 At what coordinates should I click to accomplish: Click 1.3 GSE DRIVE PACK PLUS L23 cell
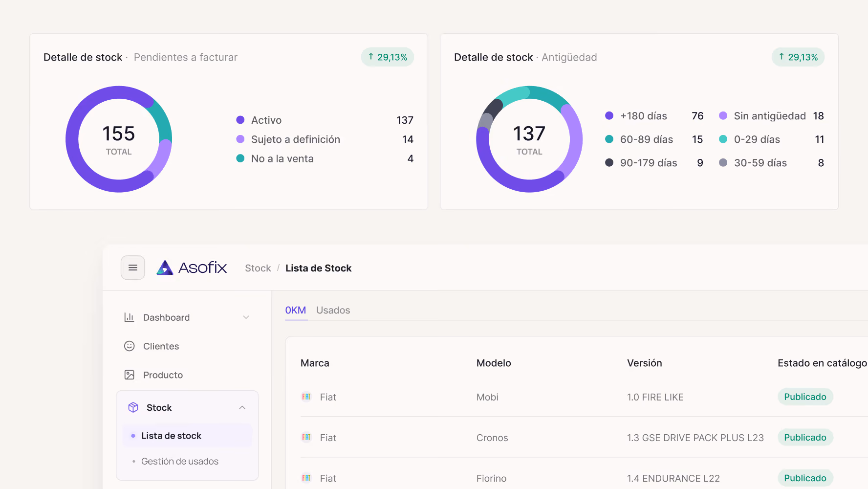[x=695, y=438]
